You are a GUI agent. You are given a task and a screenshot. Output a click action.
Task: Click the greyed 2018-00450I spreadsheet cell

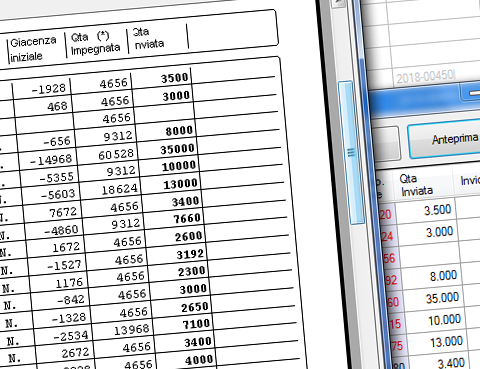[x=425, y=77]
